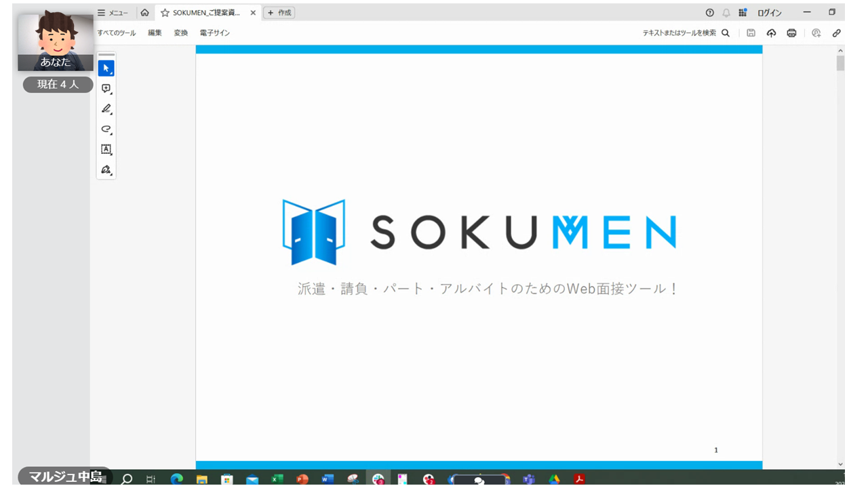Click the ログイン sign-in button

click(770, 13)
